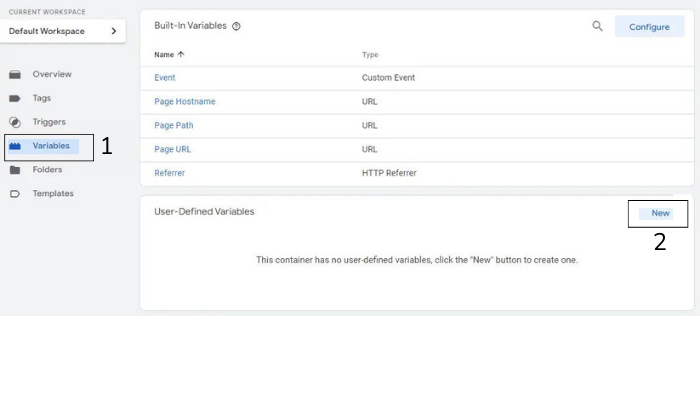Create a New user-defined variable

tap(660, 213)
